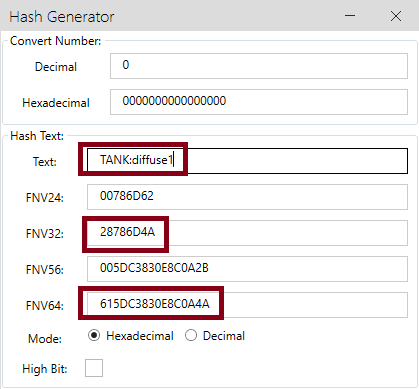Click the Convert Number group heading
Viewport: 419px width, 389px height.
[55, 41]
